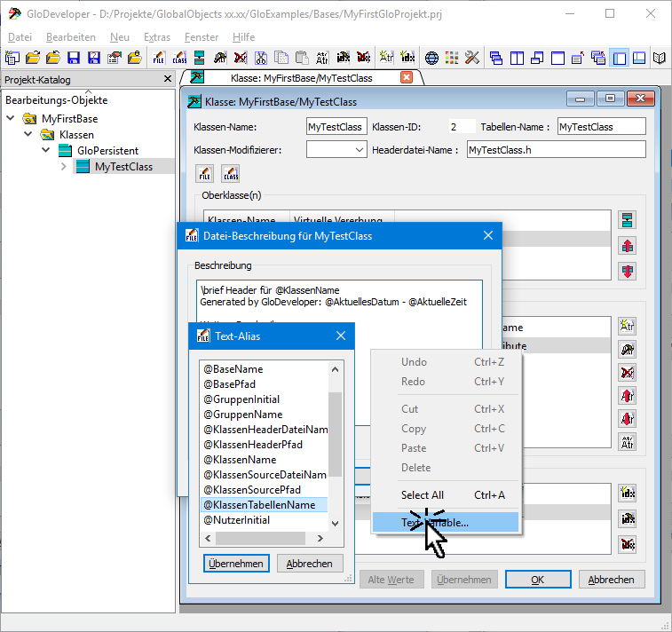Click move attribute up icon beside list
Viewport: 672px width, 632px height.
(x=627, y=396)
